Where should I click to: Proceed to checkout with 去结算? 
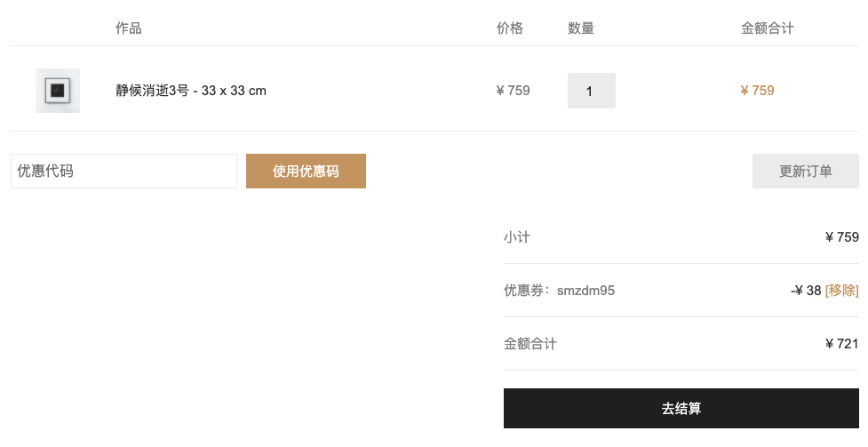(681, 408)
